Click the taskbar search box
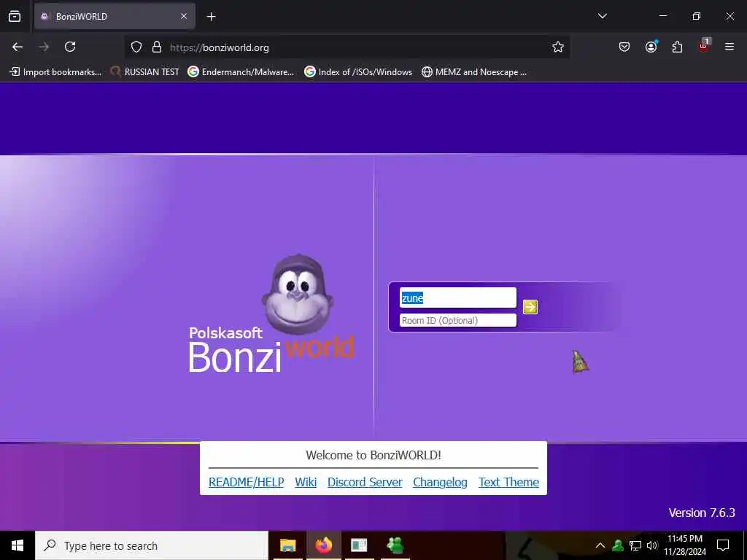Image resolution: width=747 pixels, height=560 pixels. click(152, 545)
